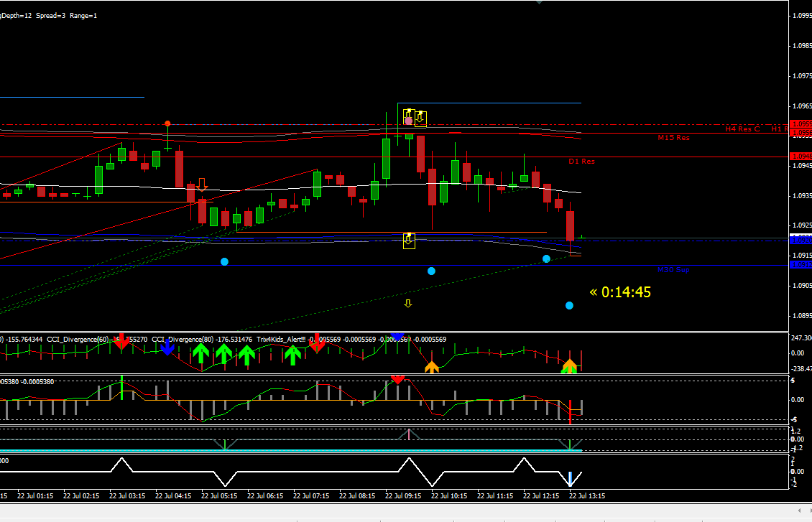Select the 22 Jul 07:15 time label
This screenshot has height=522, width=812.
[311, 495]
